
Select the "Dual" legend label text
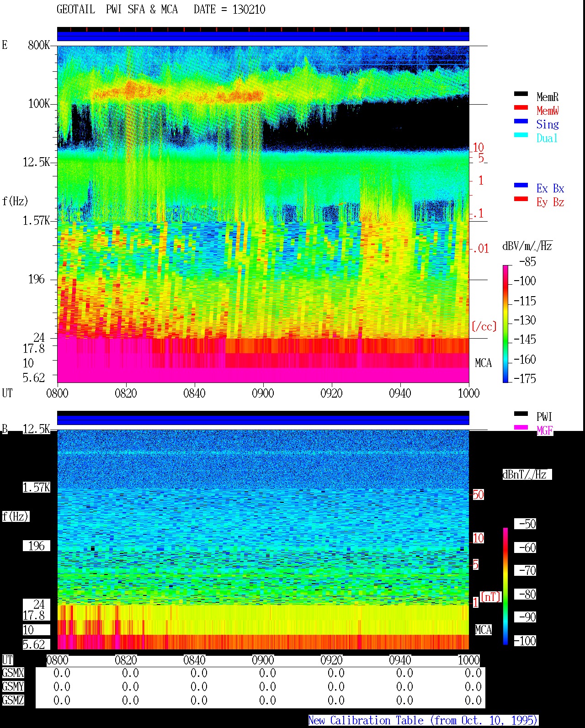tap(548, 138)
